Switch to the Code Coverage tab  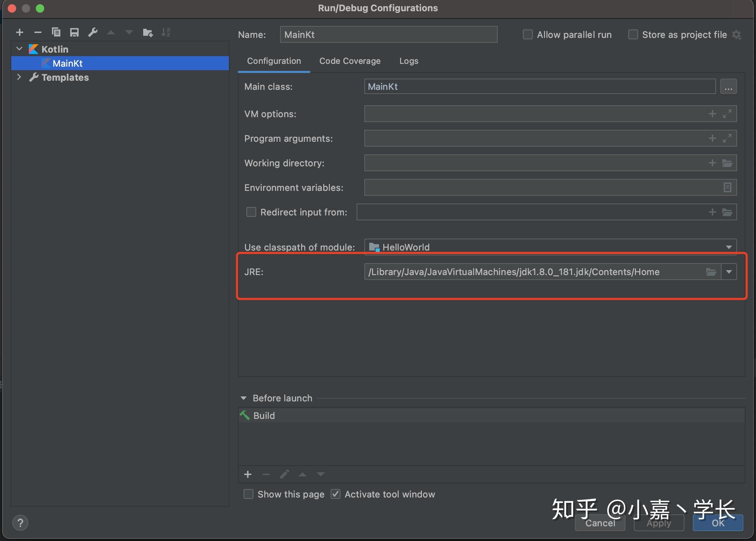coord(350,60)
